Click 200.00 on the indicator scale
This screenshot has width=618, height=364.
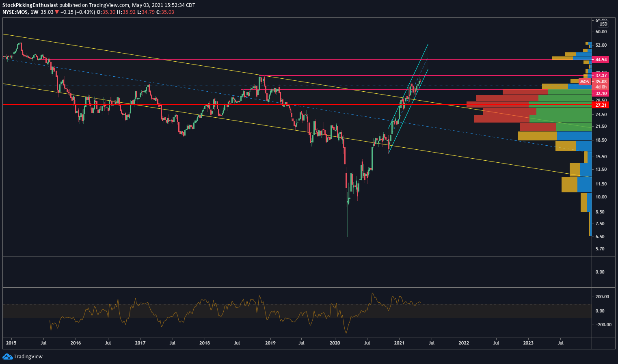pyautogui.click(x=602, y=297)
